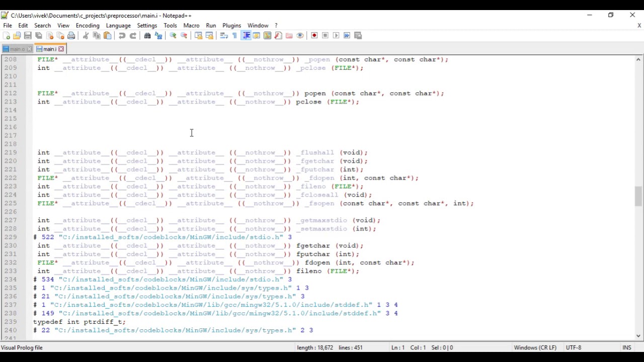Click the Run Macro Multiple Times icon
The height and width of the screenshot is (362, 644).
(x=347, y=36)
